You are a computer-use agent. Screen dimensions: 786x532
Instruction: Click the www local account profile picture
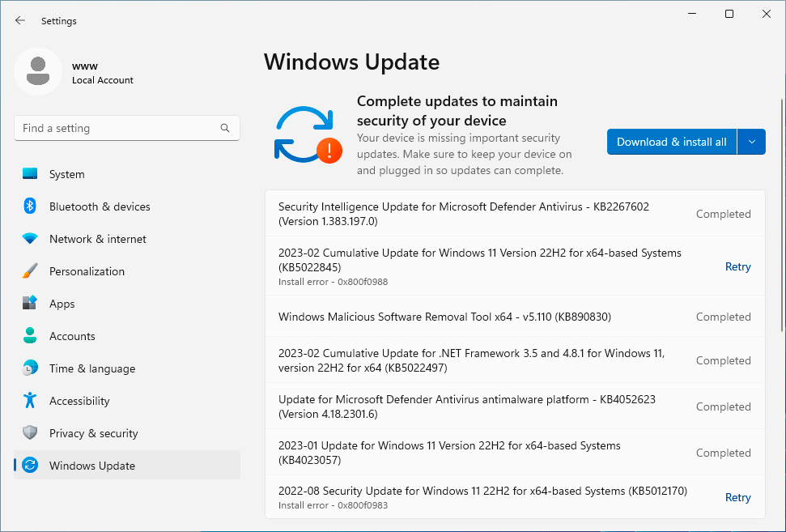[x=38, y=71]
